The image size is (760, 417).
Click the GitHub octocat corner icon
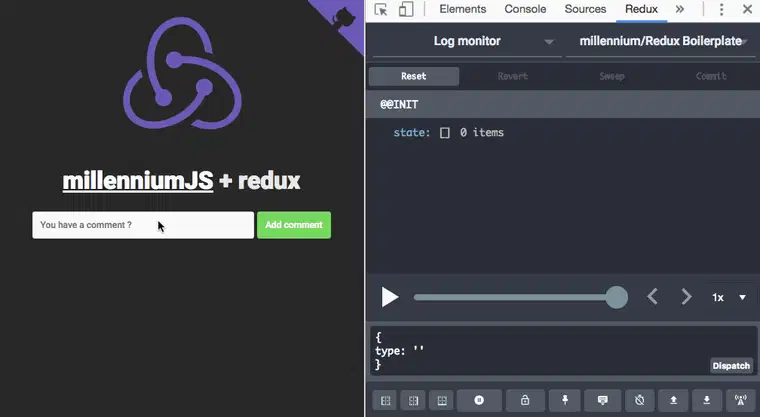click(x=343, y=18)
